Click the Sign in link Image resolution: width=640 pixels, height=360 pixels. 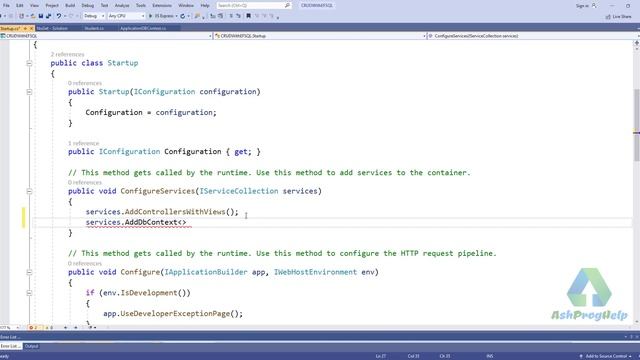[x=582, y=6]
